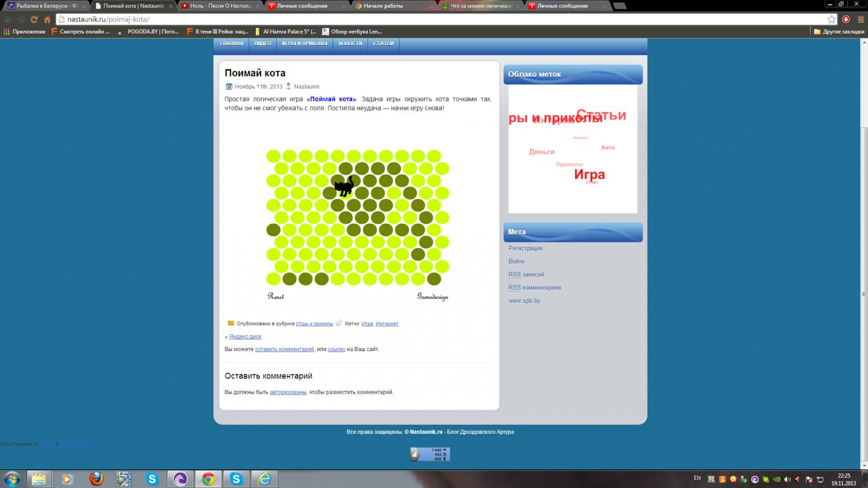Open the Chrome menu hamburger icon
Screen dimensions: 868x488
861,19
